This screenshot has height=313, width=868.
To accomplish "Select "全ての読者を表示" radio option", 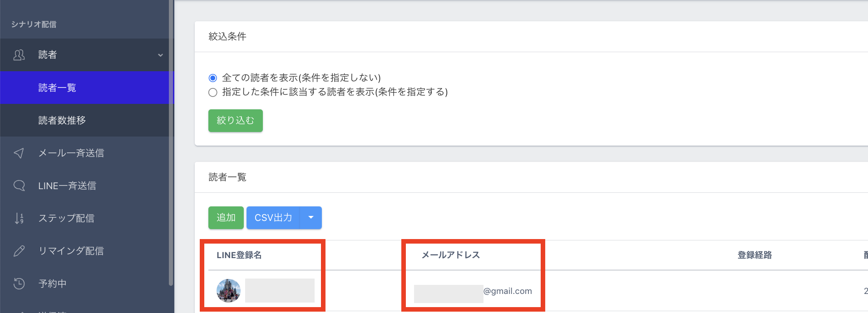I will [x=213, y=78].
